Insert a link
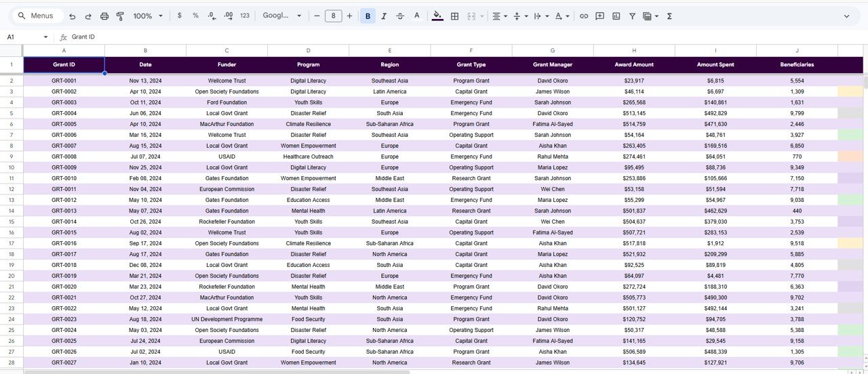This screenshot has width=868, height=374. point(583,16)
